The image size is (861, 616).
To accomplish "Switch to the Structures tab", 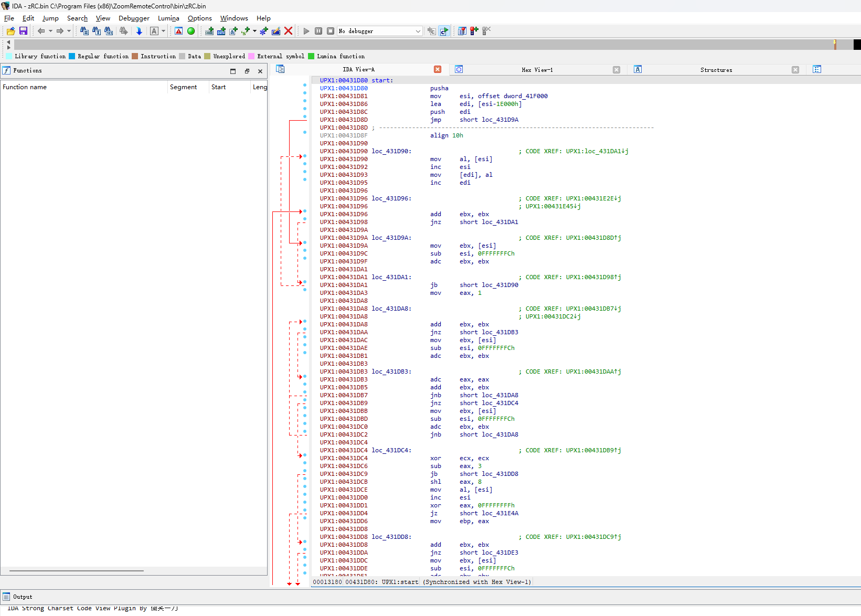I will [x=716, y=70].
